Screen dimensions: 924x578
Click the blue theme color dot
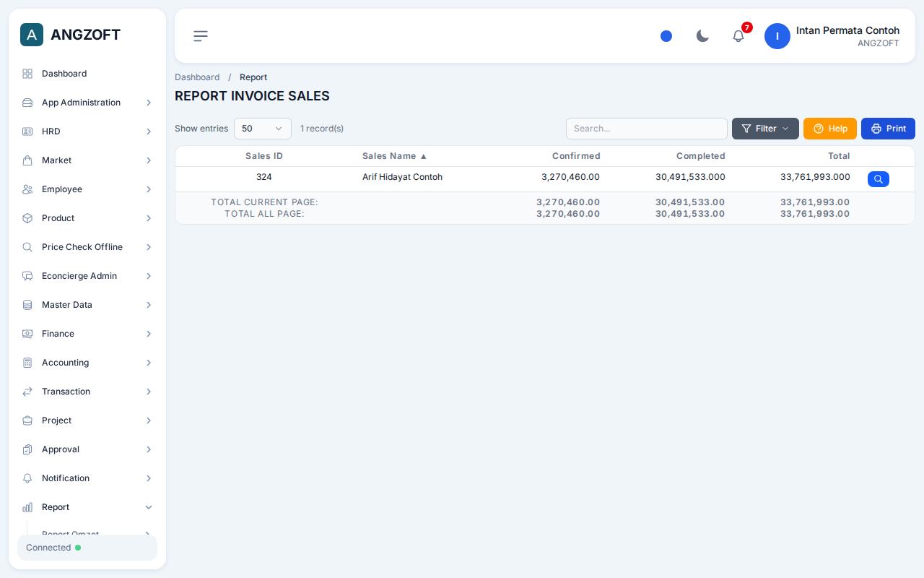click(x=666, y=36)
